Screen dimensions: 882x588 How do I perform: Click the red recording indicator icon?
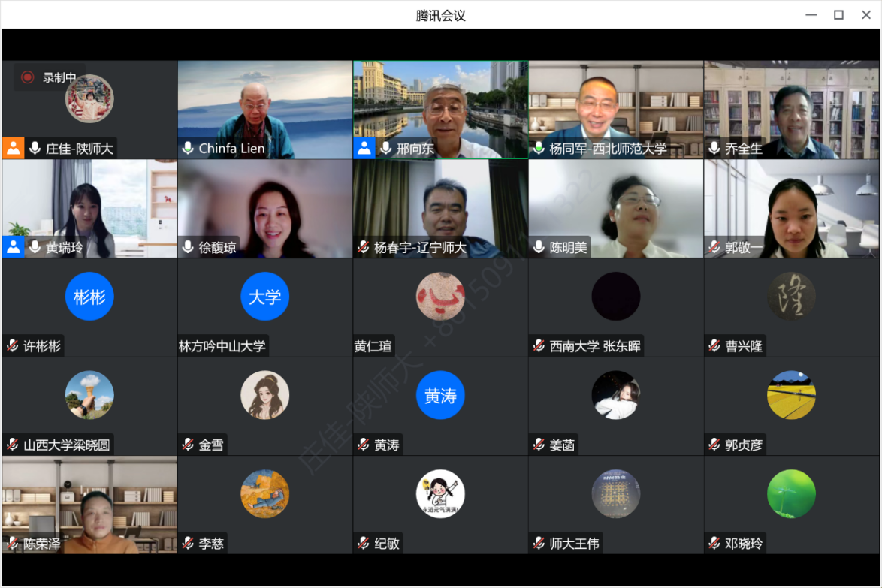click(x=28, y=77)
